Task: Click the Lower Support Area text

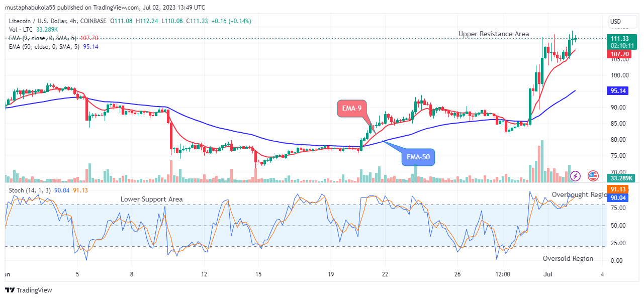Action: click(x=152, y=200)
